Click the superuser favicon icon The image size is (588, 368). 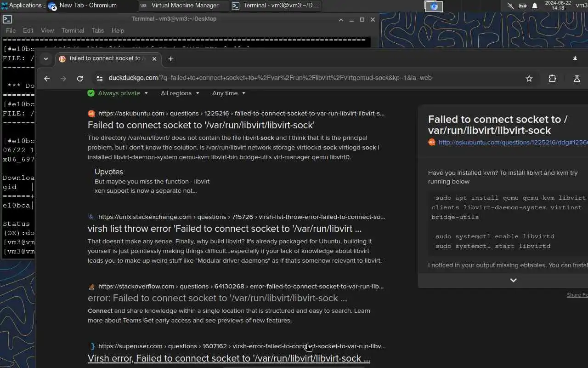coord(92,346)
